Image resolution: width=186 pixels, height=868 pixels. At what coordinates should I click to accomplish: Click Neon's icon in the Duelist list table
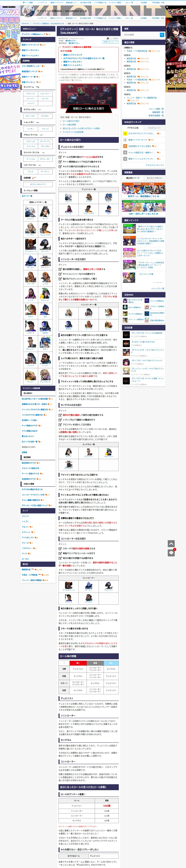[108, 196]
